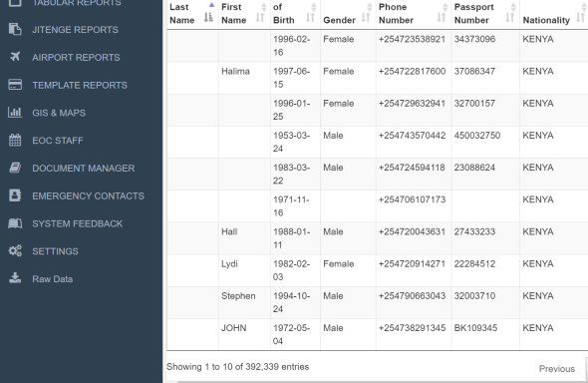588x383 pixels.
Task: Click the Raw Data download icon
Action: tap(15, 278)
